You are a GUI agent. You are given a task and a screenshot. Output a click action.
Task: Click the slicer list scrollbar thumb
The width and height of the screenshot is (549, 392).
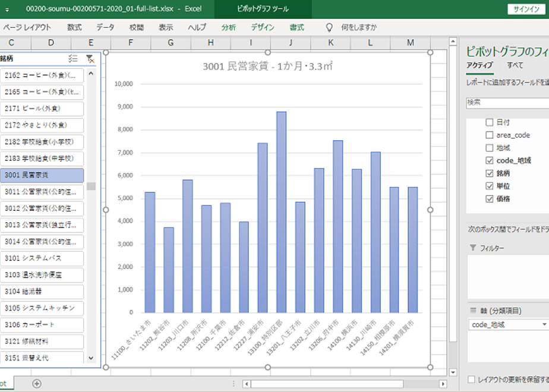click(91, 186)
